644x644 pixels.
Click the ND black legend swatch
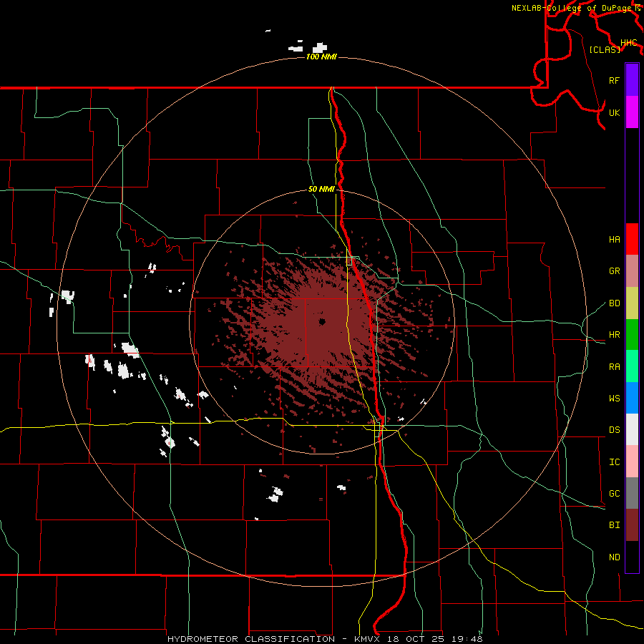632,557
